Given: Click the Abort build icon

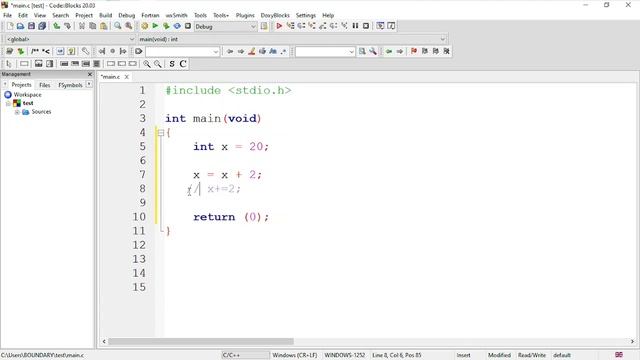Looking at the screenshot, I should tap(188, 26).
